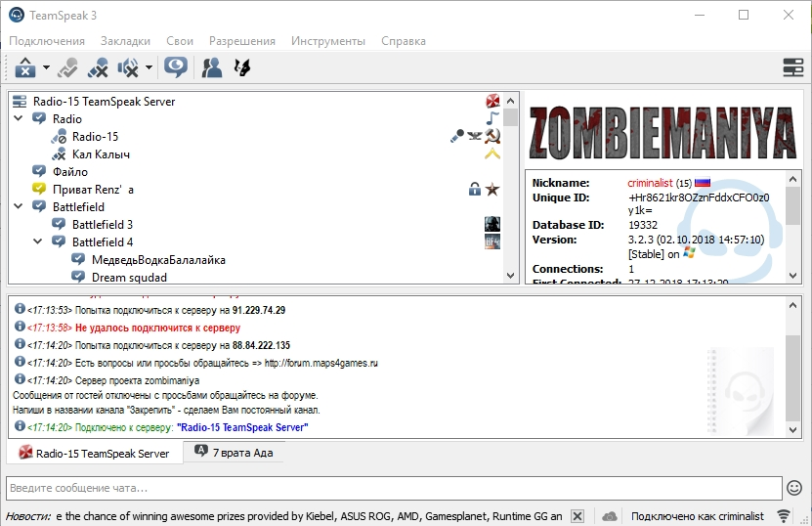
Task: Click the music note icon on Radio row
Action: click(x=492, y=118)
